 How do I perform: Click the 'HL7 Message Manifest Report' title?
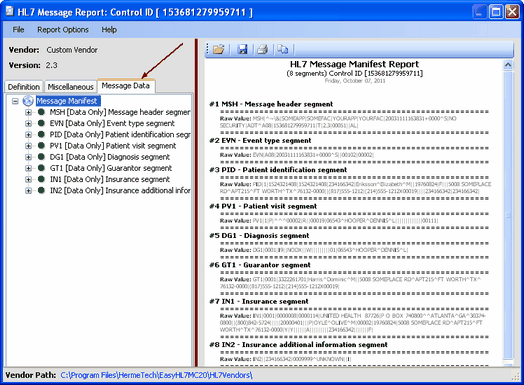354,64
